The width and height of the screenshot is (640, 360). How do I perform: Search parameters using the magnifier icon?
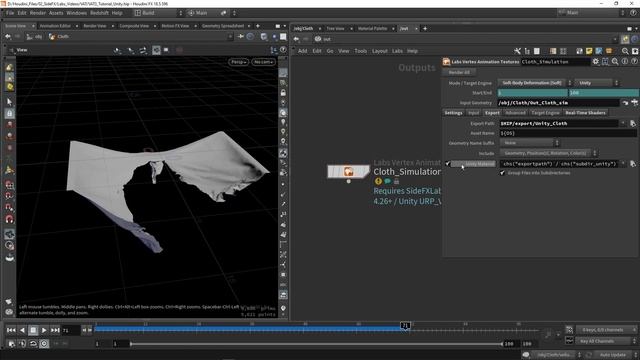[615, 62]
